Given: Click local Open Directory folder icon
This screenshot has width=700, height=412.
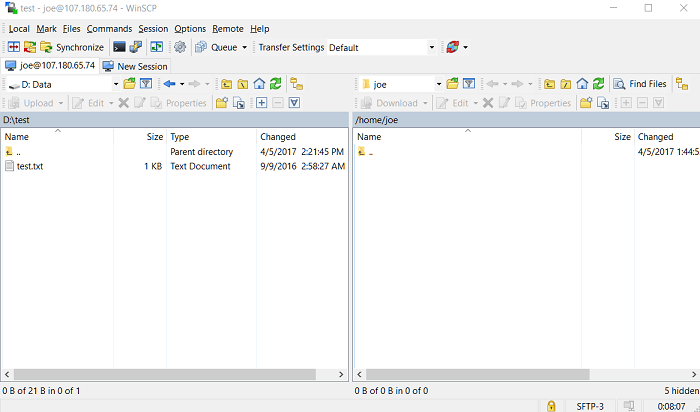Looking at the screenshot, I should [129, 83].
